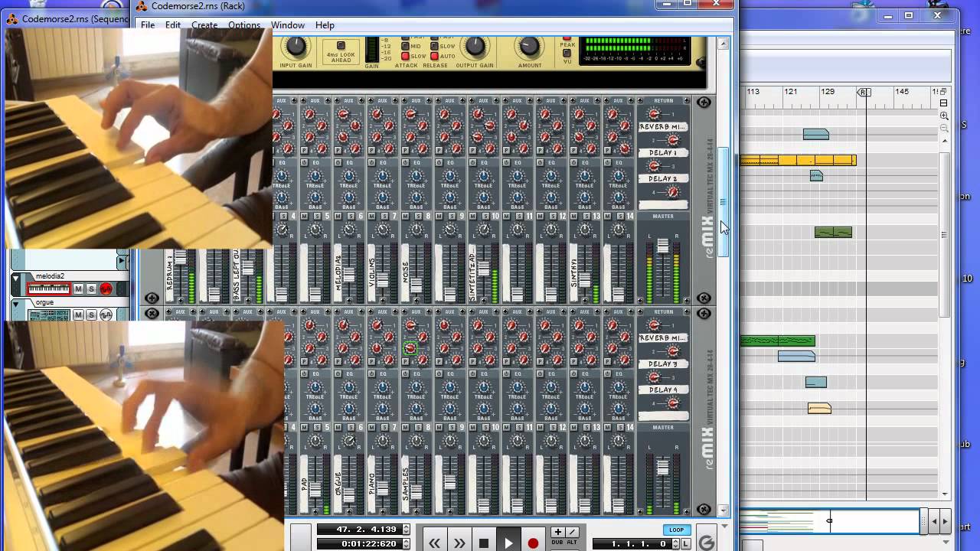Click the time position 0:01:22:620 stepper
Screen dimensions: 980x551
(406, 544)
